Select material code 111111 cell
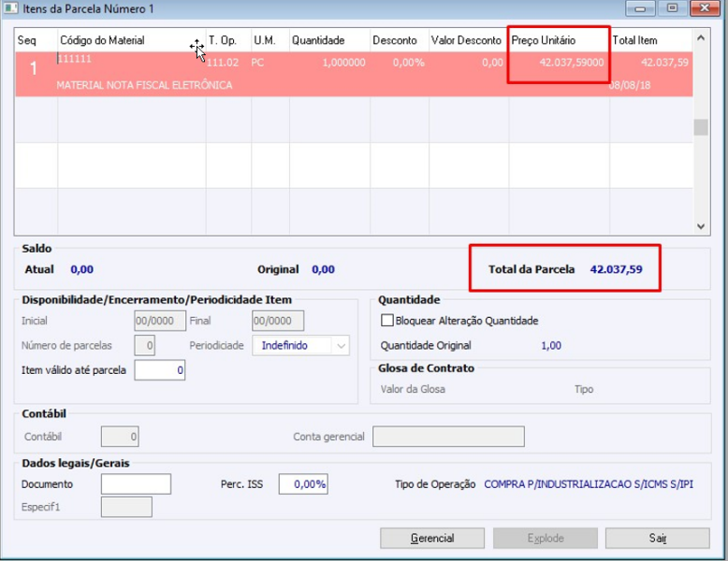Screen dimensions: 728x561 tap(74, 59)
